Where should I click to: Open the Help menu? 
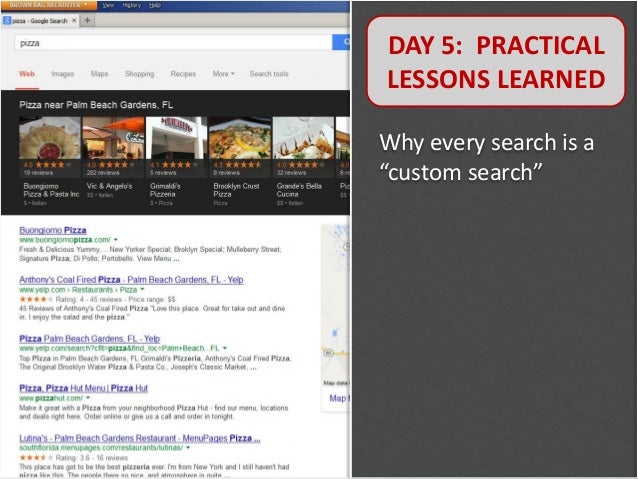155,5
